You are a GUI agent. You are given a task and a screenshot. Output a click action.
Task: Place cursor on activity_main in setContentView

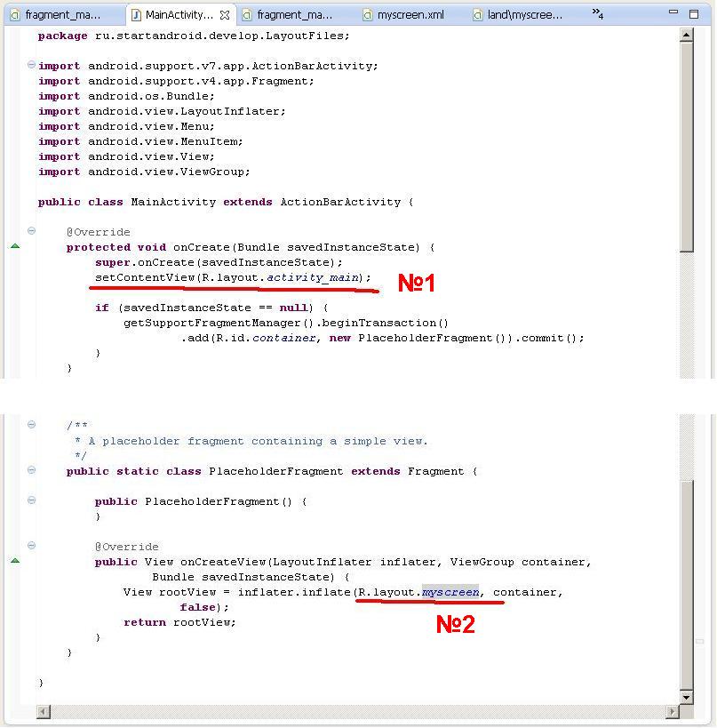314,277
